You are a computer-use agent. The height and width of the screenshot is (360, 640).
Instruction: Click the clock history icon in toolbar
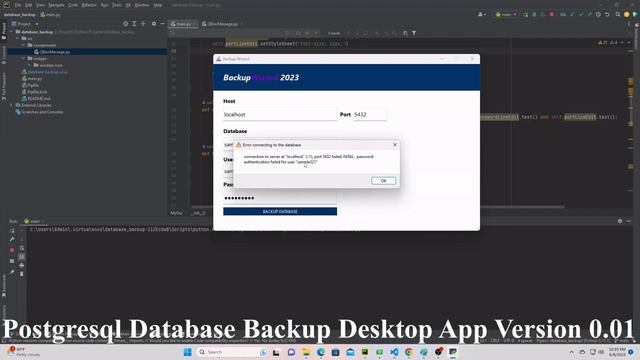[x=598, y=14]
